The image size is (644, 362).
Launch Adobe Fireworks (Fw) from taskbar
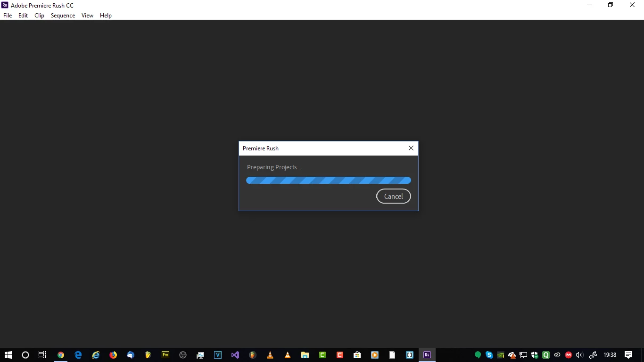pyautogui.click(x=165, y=355)
